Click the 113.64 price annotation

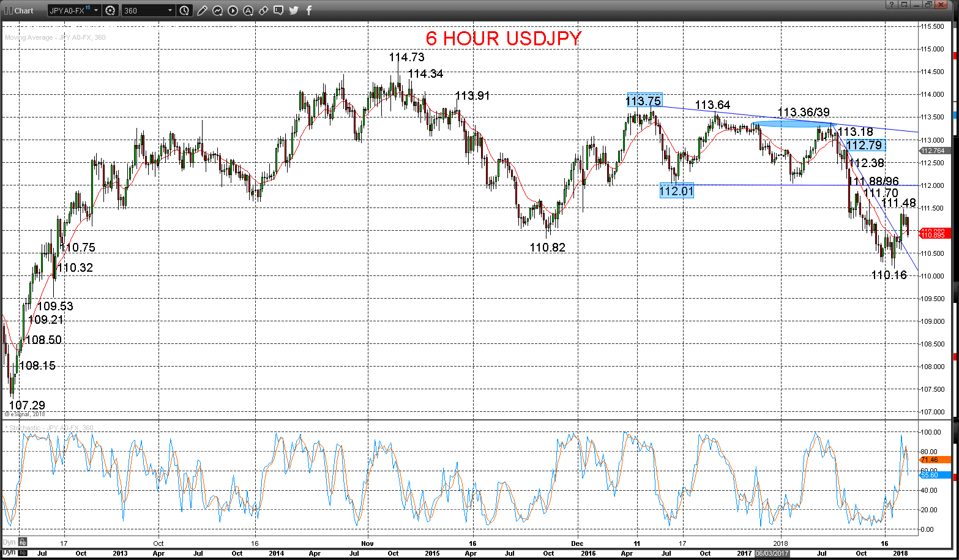click(x=712, y=105)
